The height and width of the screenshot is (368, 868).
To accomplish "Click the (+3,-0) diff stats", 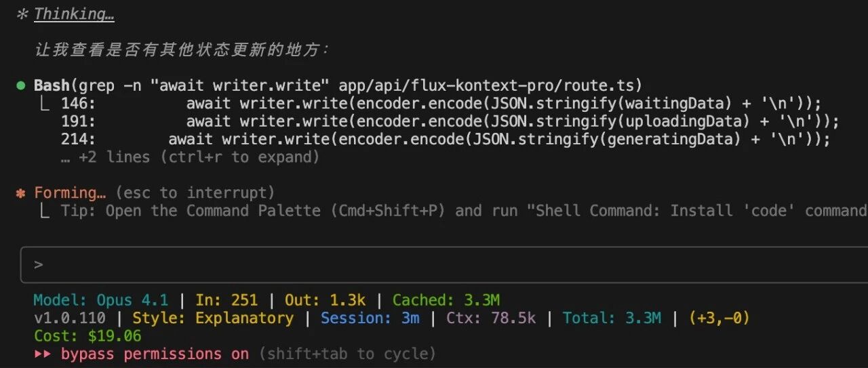I will pos(719,318).
